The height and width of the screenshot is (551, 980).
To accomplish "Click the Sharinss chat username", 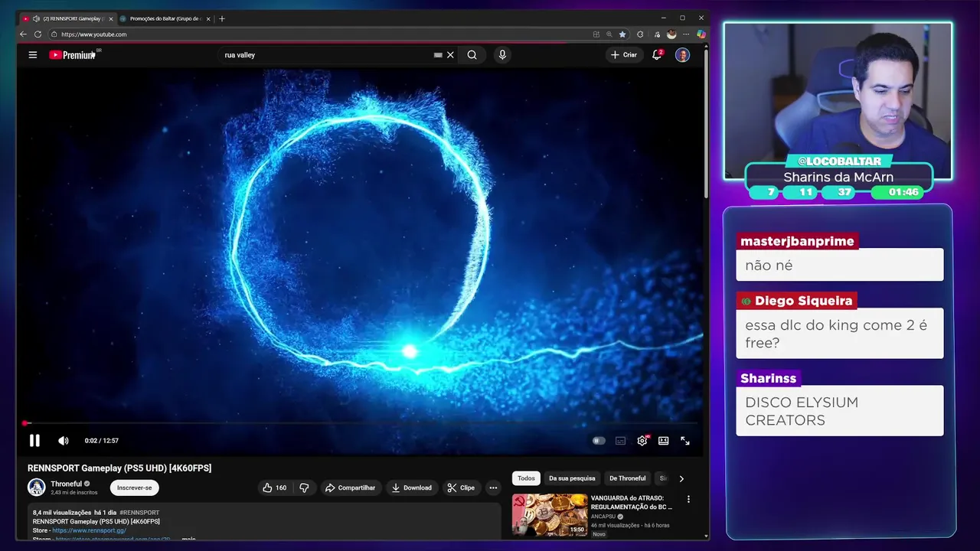I will (x=769, y=378).
